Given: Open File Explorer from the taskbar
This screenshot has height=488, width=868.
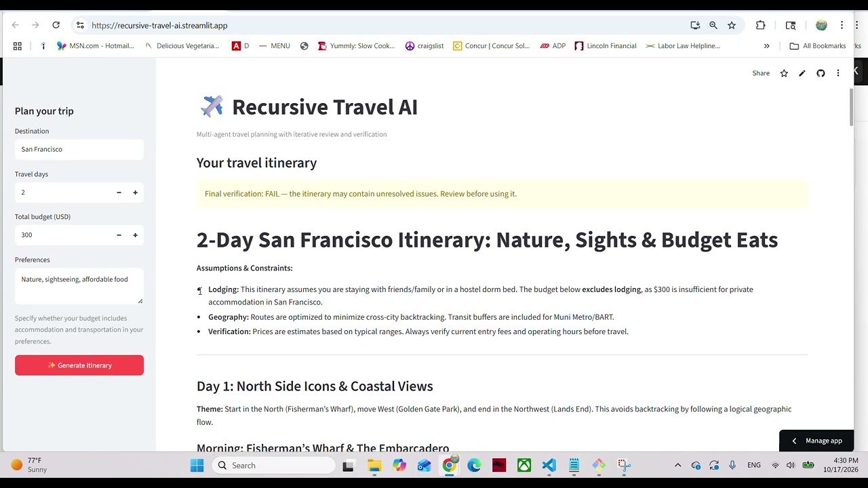Looking at the screenshot, I should [374, 466].
